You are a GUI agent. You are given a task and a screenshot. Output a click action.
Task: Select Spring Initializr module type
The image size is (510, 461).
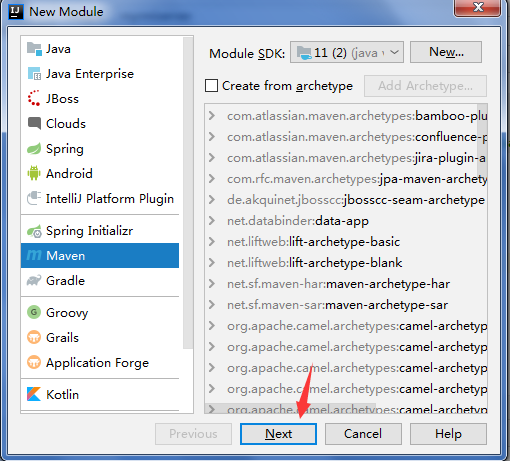pyautogui.click(x=100, y=231)
